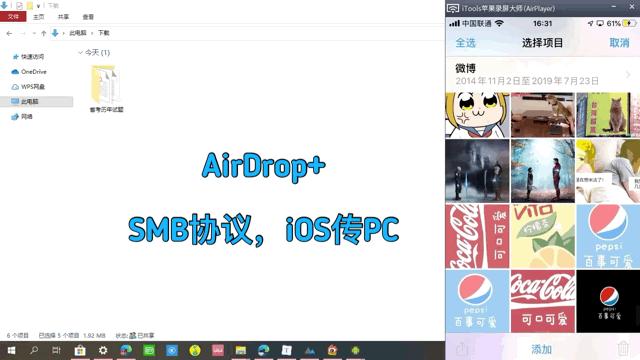The image size is (640, 360).
Task: Open the red camera-like app on taskbar
Action: tap(333, 350)
